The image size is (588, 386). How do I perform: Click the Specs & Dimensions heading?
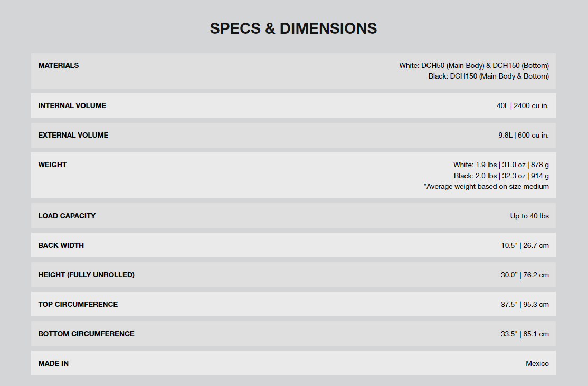pyautogui.click(x=293, y=28)
